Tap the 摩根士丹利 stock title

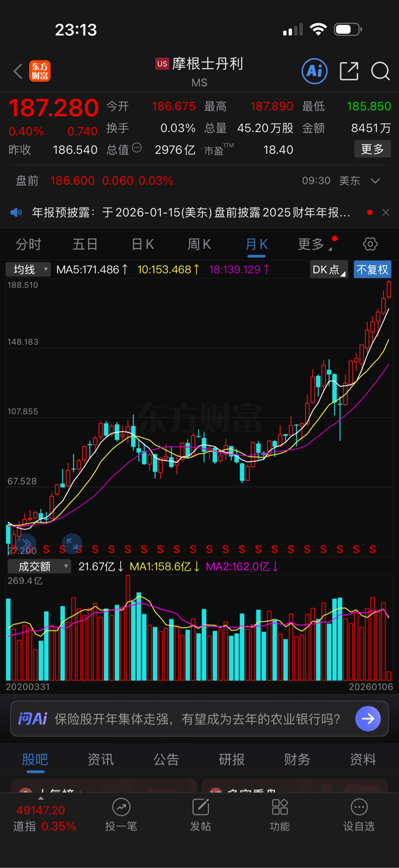[208, 63]
